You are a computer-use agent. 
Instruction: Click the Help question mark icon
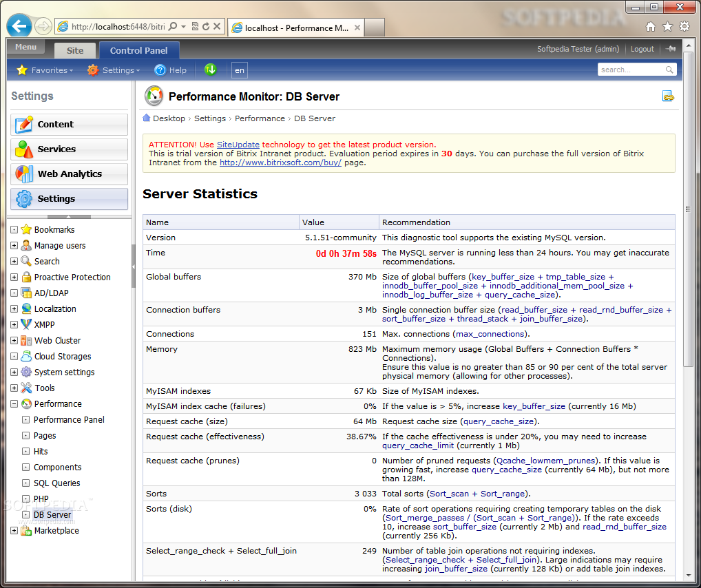coord(160,70)
